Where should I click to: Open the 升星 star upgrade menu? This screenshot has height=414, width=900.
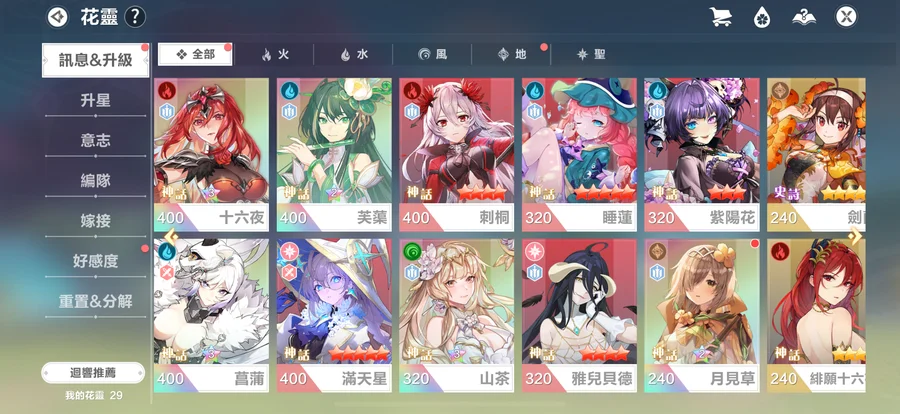[x=95, y=101]
